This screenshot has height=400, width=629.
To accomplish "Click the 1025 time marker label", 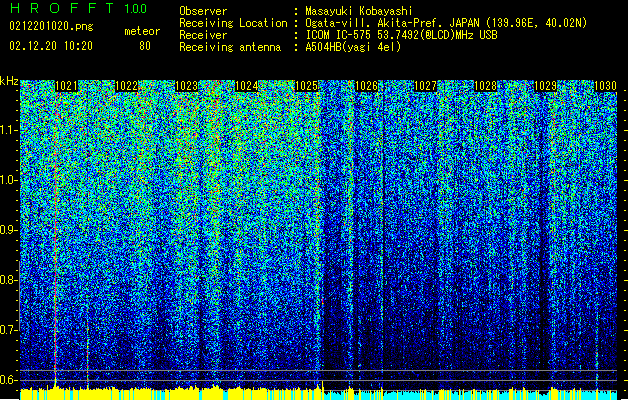I will [x=306, y=86].
